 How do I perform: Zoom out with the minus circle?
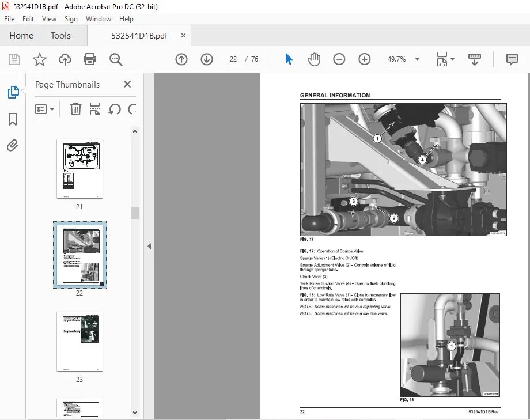[339, 59]
